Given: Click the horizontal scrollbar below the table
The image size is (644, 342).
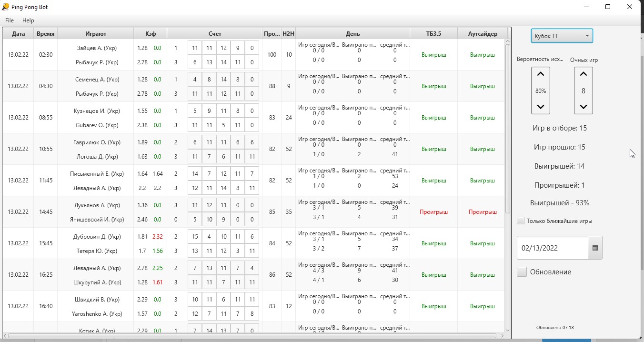Looking at the screenshot, I should coord(252,336).
